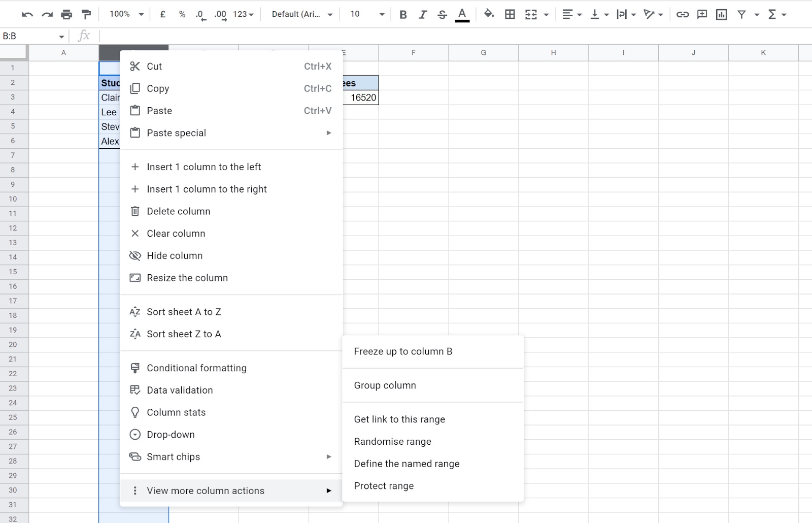Toggle strikethrough formatting
This screenshot has height=523, width=812.
442,14
